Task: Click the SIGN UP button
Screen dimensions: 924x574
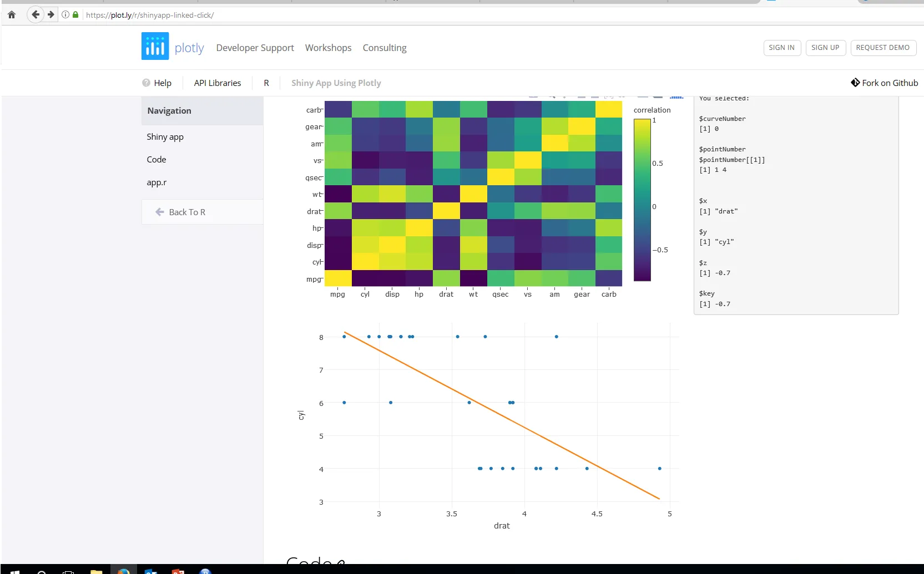Action: point(825,48)
